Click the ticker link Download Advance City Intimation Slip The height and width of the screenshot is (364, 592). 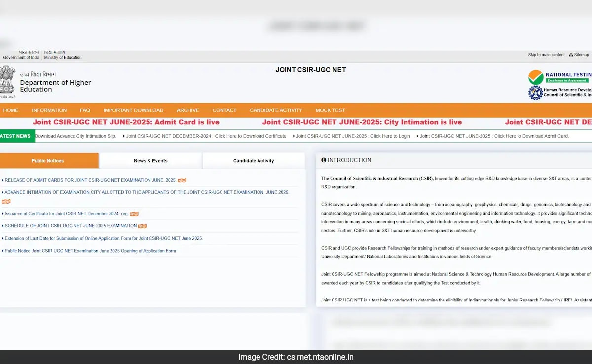coord(75,136)
